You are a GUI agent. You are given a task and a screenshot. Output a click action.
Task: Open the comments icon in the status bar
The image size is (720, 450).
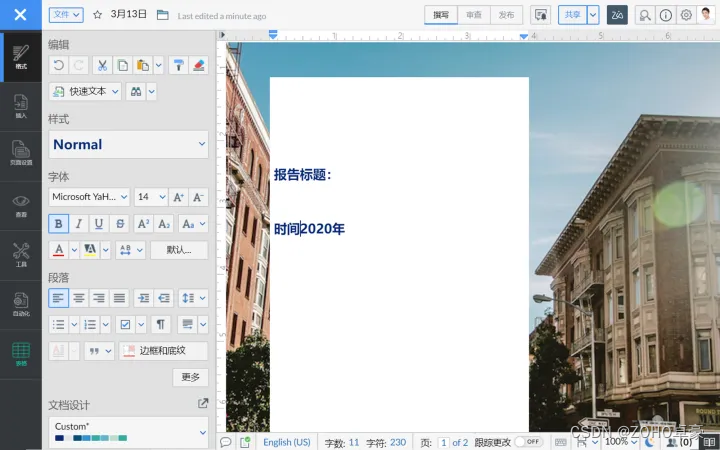tap(225, 442)
